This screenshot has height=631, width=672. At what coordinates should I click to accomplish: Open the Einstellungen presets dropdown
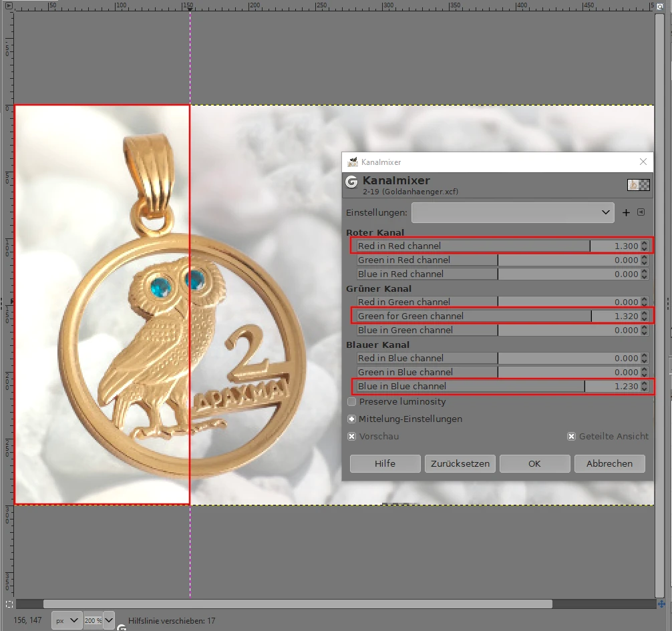coord(512,213)
